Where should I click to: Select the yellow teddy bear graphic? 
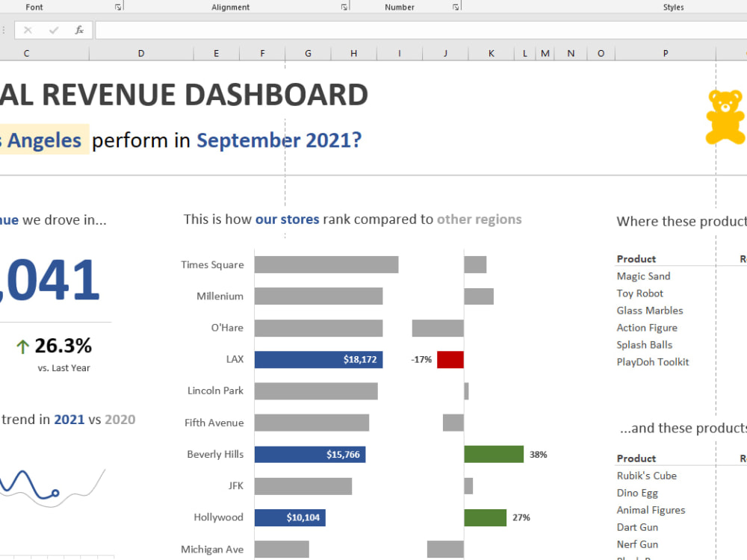[x=724, y=116]
